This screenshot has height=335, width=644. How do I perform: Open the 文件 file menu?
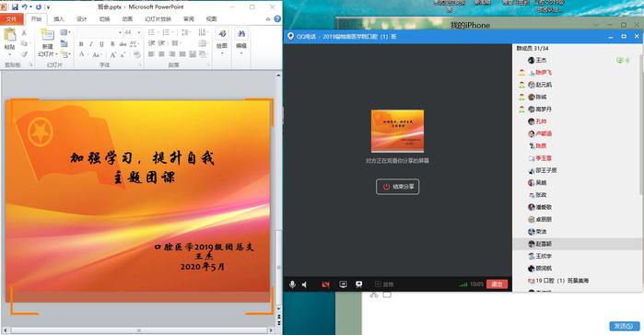point(11,18)
